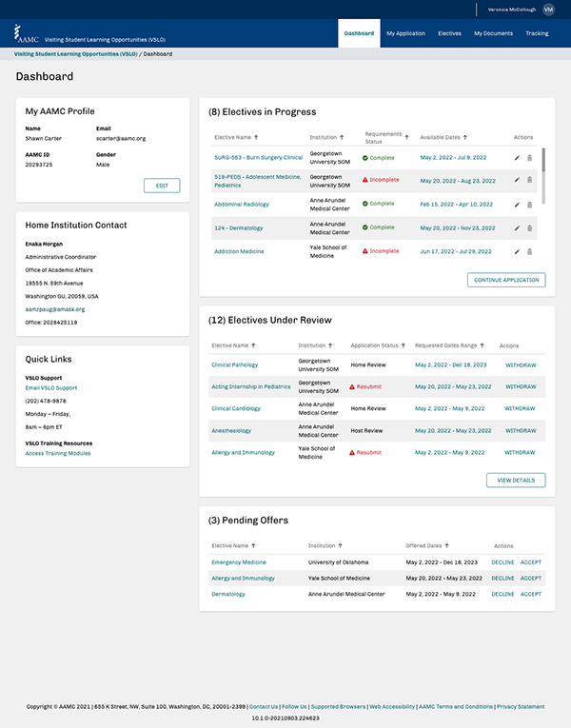571x728 pixels.
Task: Open Privacy Statement footer link
Action: [521, 707]
